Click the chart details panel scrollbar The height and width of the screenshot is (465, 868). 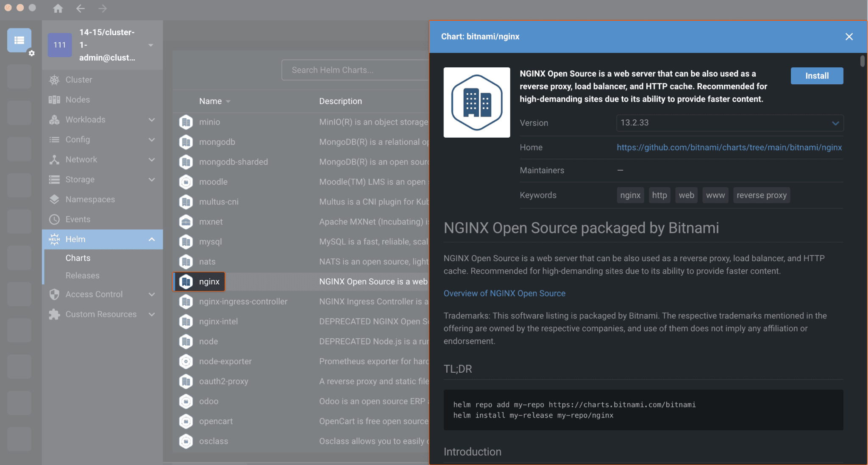click(x=862, y=61)
